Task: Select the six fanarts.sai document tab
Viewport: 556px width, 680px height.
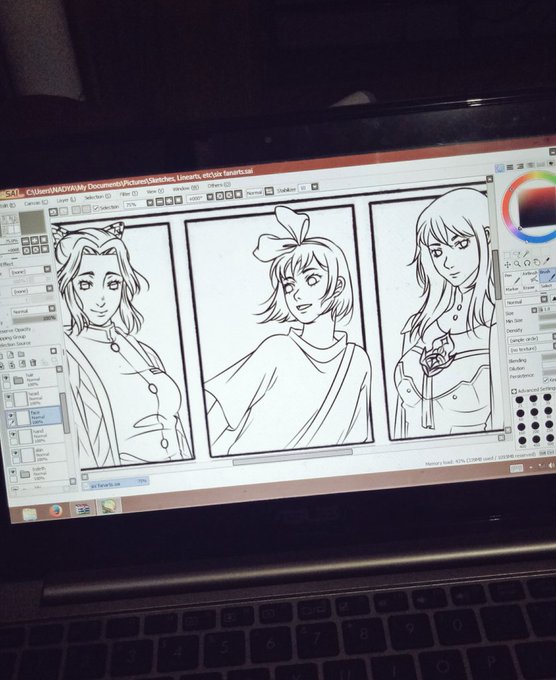Action: [x=118, y=484]
